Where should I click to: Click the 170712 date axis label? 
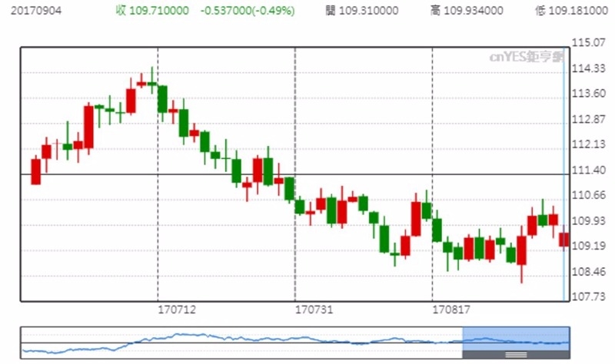(177, 310)
